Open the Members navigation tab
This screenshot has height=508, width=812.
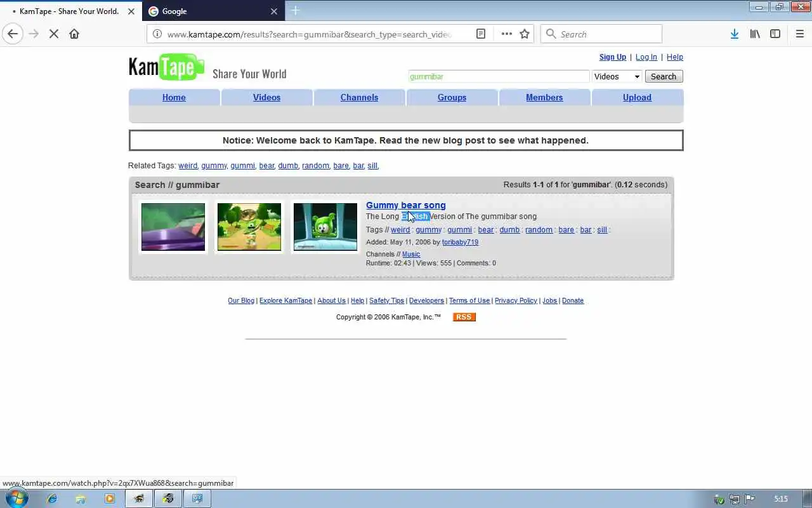[x=544, y=97]
